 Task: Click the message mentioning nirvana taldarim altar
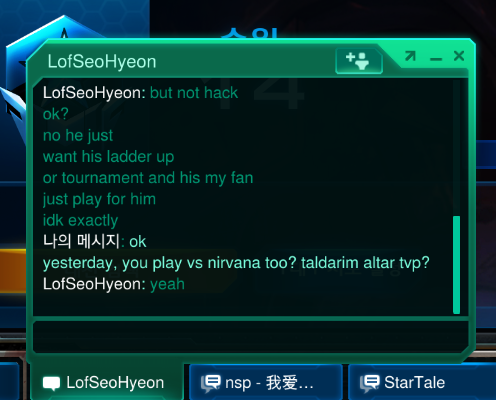pos(236,263)
